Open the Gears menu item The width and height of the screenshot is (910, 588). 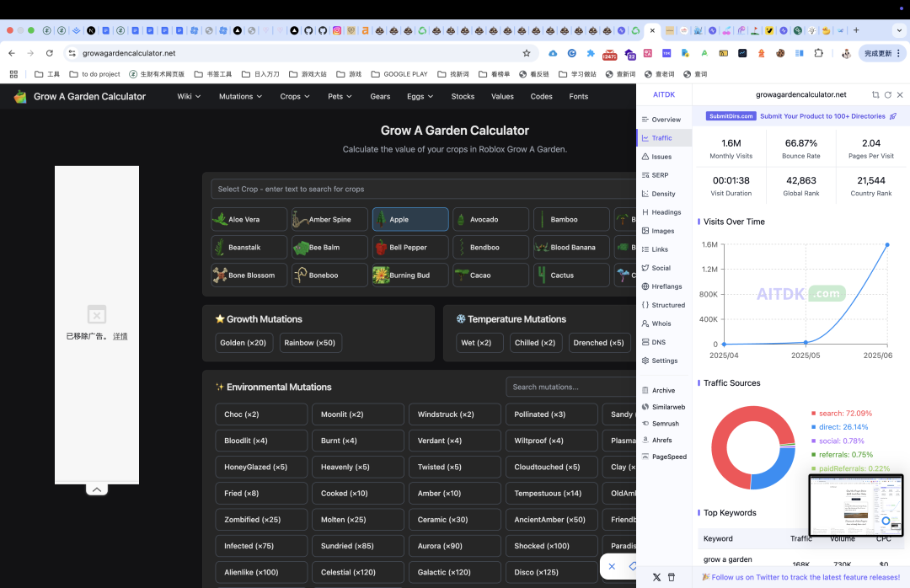click(380, 96)
